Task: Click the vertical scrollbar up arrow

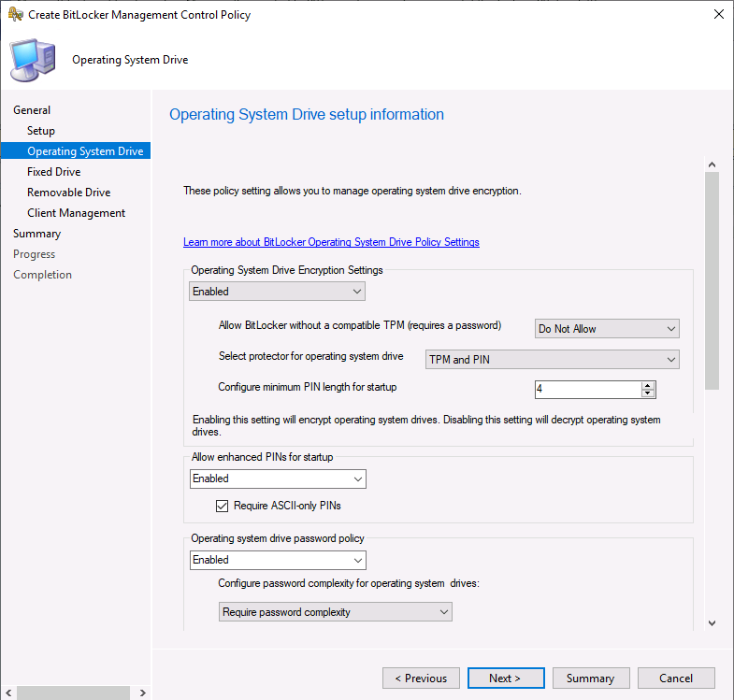Action: coord(712,164)
